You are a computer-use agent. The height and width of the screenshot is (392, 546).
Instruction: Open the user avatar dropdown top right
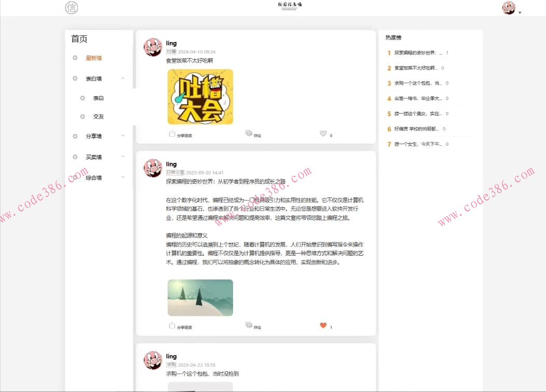[509, 8]
